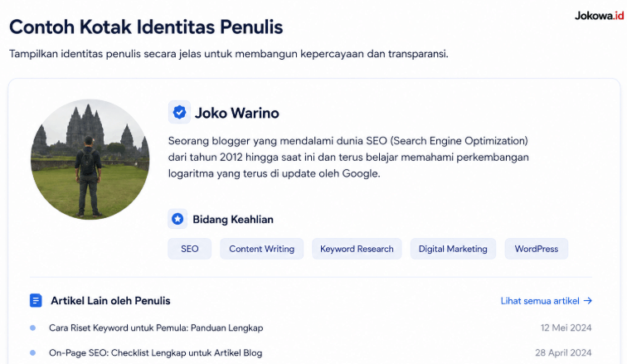Open article On-Page SEO: Checklist Lengkap
The height and width of the screenshot is (364, 627).
pyautogui.click(x=156, y=353)
